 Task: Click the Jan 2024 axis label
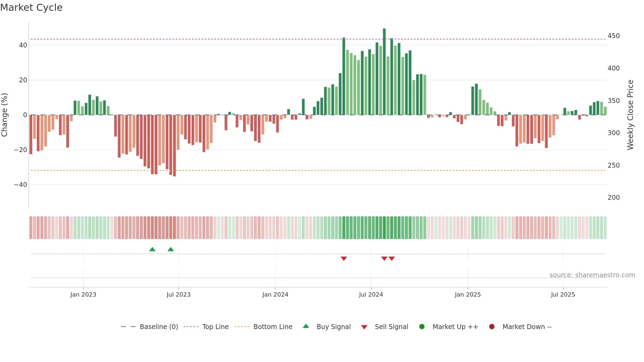tap(275, 294)
